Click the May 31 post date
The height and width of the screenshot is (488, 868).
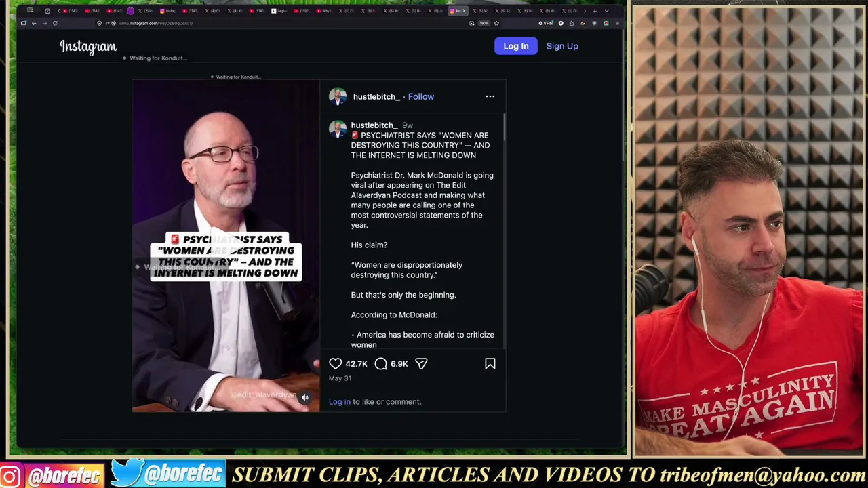coord(340,378)
